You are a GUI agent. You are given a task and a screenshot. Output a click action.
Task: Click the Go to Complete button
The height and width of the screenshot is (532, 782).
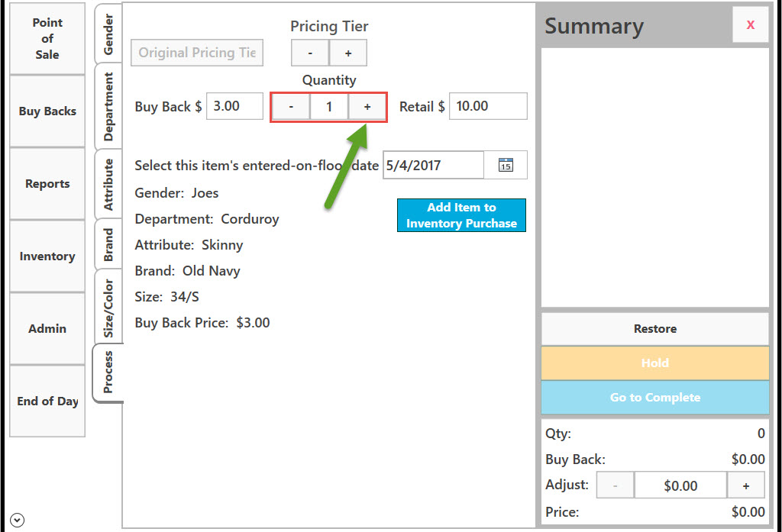pos(654,398)
